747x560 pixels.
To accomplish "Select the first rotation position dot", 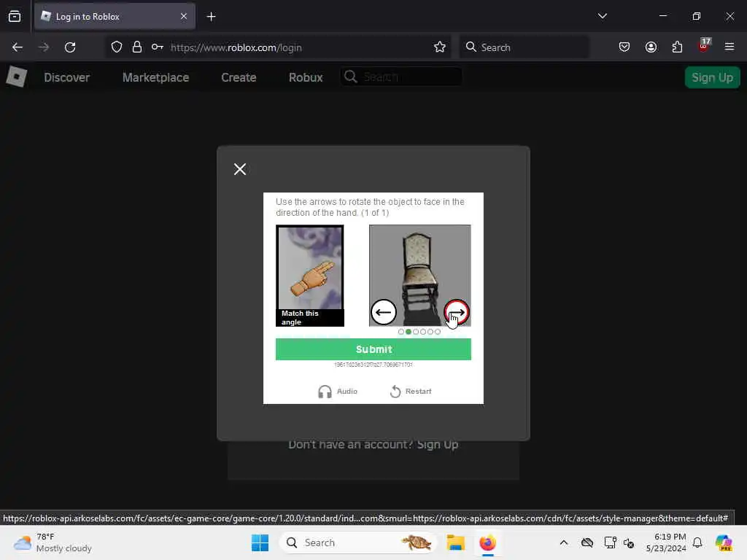I will click(x=401, y=332).
